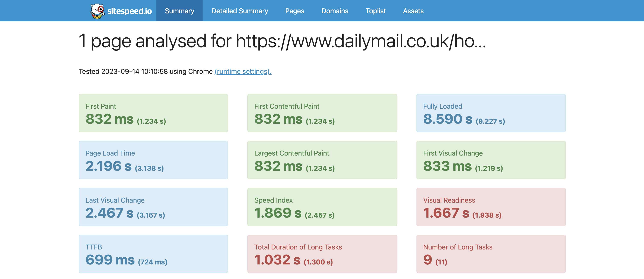Open the Summary tab

179,11
